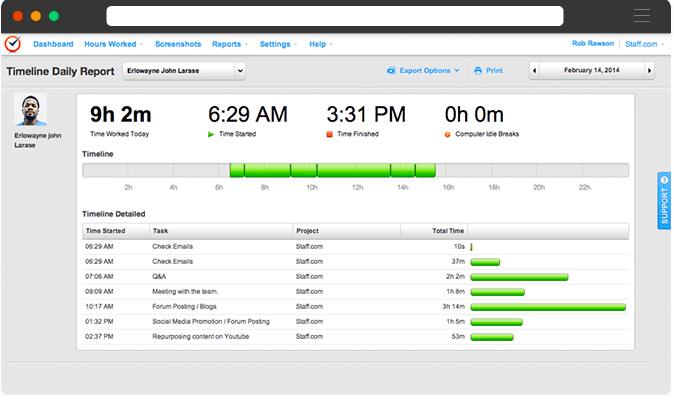Click the browser hamburger menu icon
This screenshot has height=400, width=674.
pyautogui.click(x=642, y=16)
